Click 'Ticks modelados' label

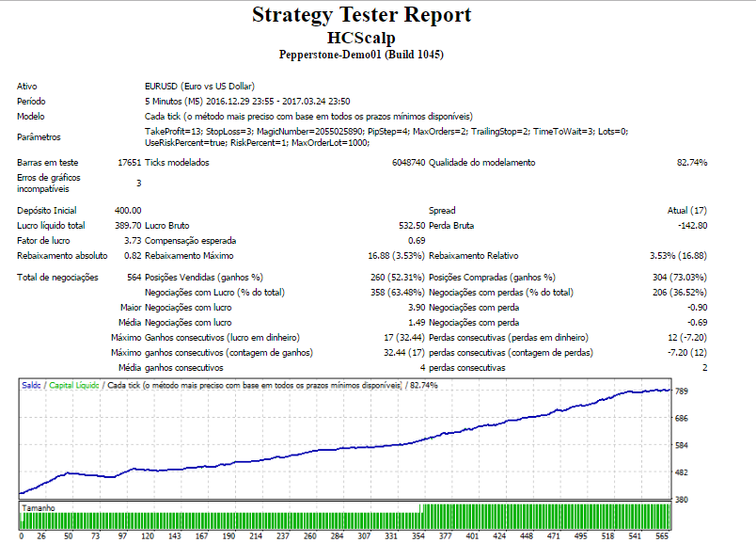click(177, 163)
